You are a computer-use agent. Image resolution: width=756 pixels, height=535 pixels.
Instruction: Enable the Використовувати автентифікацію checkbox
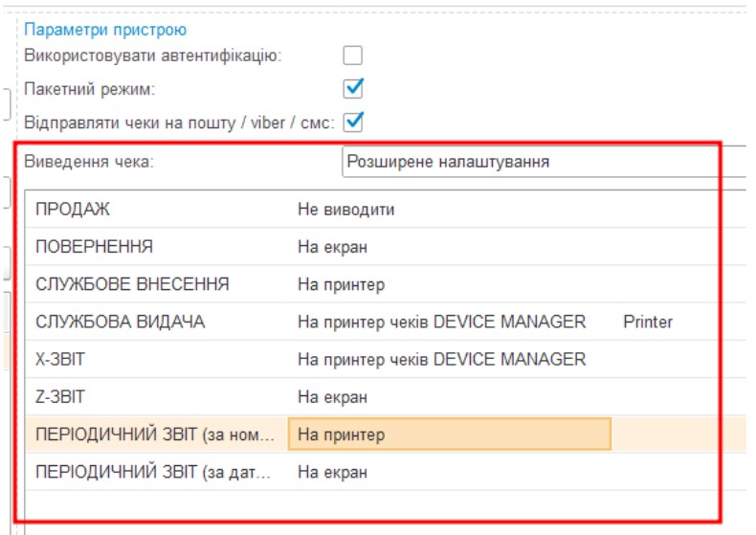click(353, 56)
